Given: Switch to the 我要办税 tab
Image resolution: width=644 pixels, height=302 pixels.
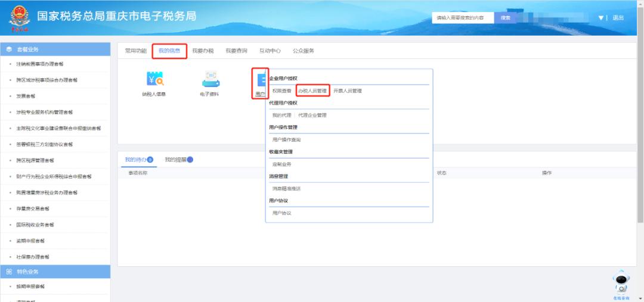Looking at the screenshot, I should click(x=203, y=51).
